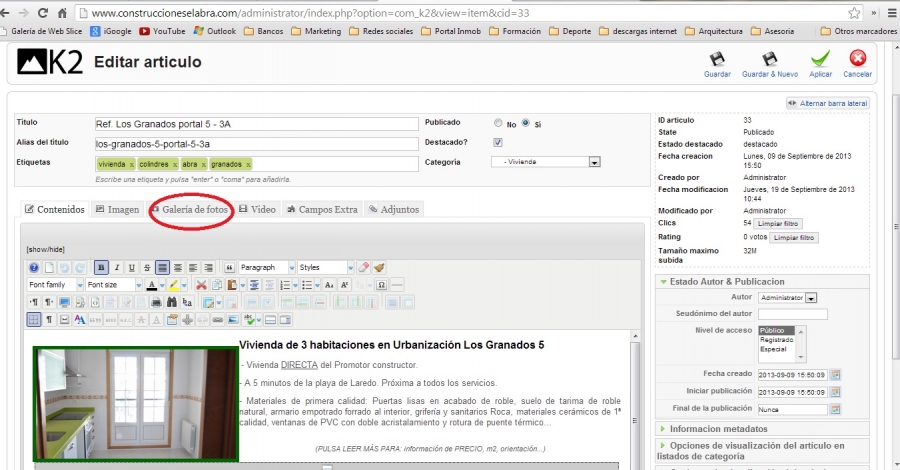Set text alignment to justify full
The image size is (900, 470).
(162, 267)
